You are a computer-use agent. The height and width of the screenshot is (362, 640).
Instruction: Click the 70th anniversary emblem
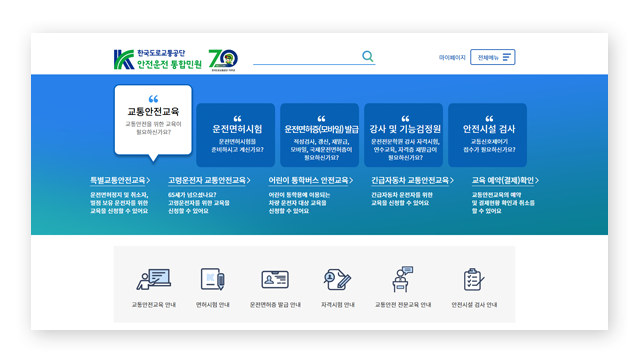(223, 60)
